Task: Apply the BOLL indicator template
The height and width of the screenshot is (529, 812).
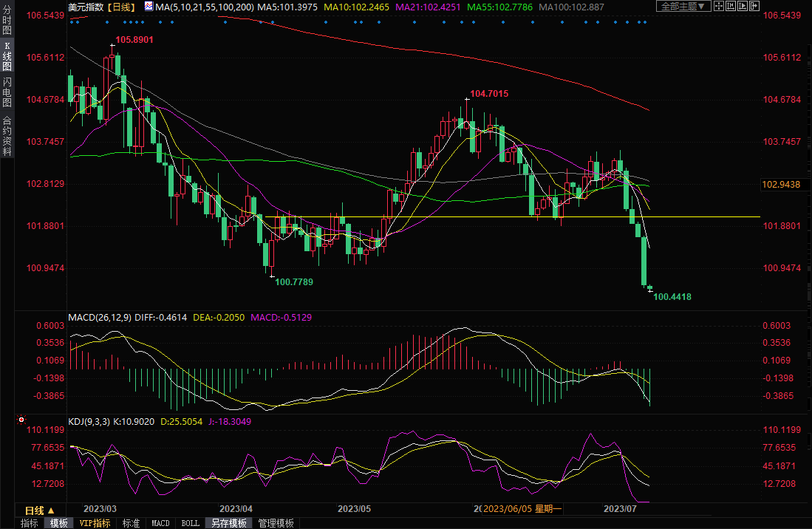Action: (190, 523)
